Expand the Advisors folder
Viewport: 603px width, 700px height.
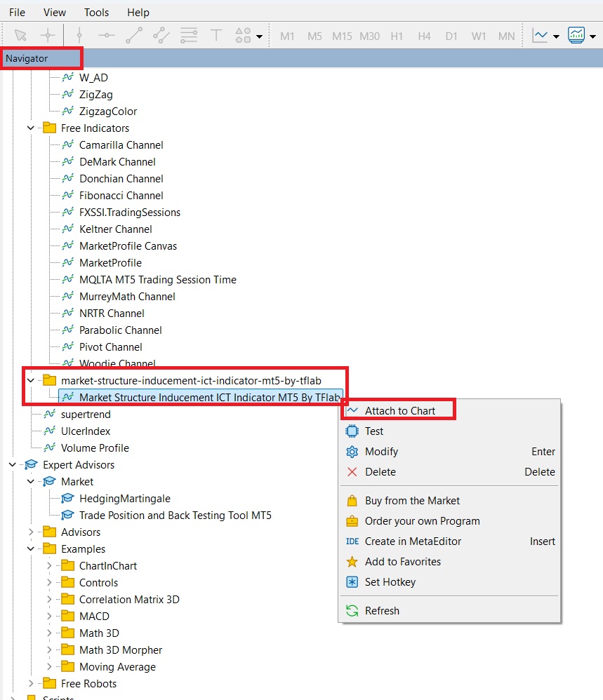[x=31, y=532]
